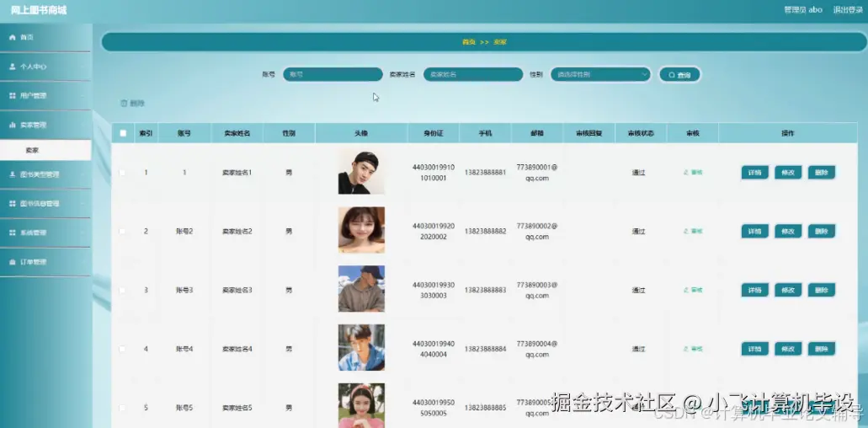Viewport: 868px width, 428px height.
Task: Click the avatar photo of 卖家姓名3
Action: pos(361,289)
